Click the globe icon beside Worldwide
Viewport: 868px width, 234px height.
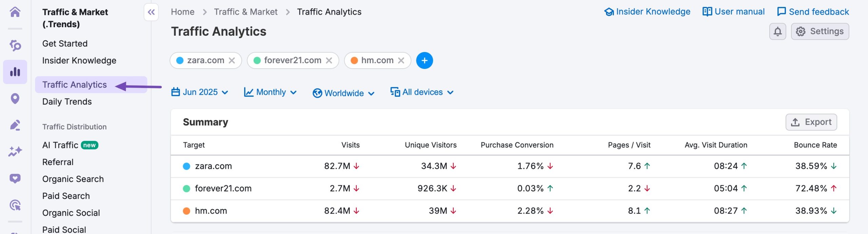[x=317, y=93]
